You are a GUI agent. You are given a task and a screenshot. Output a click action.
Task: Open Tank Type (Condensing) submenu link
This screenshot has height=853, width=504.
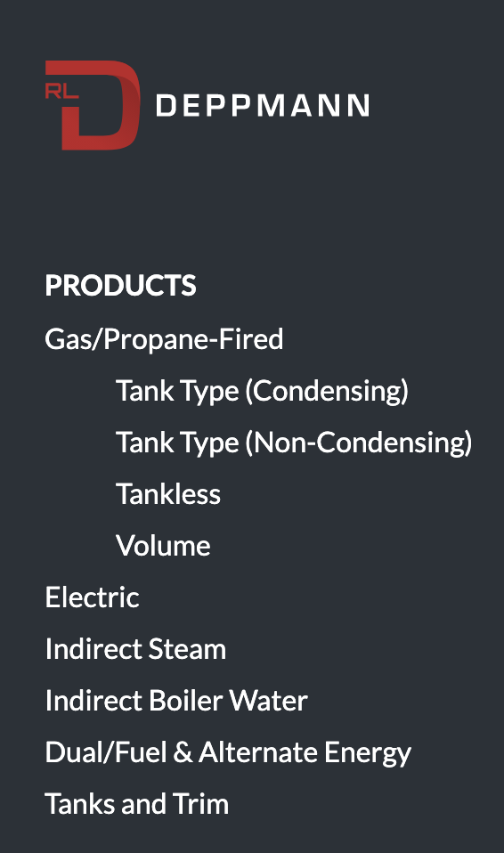(262, 391)
